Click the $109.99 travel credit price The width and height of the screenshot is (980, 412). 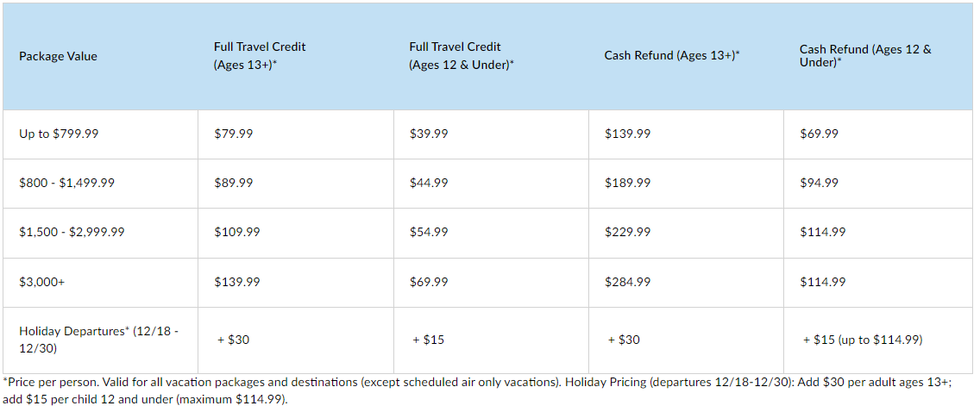237,232
